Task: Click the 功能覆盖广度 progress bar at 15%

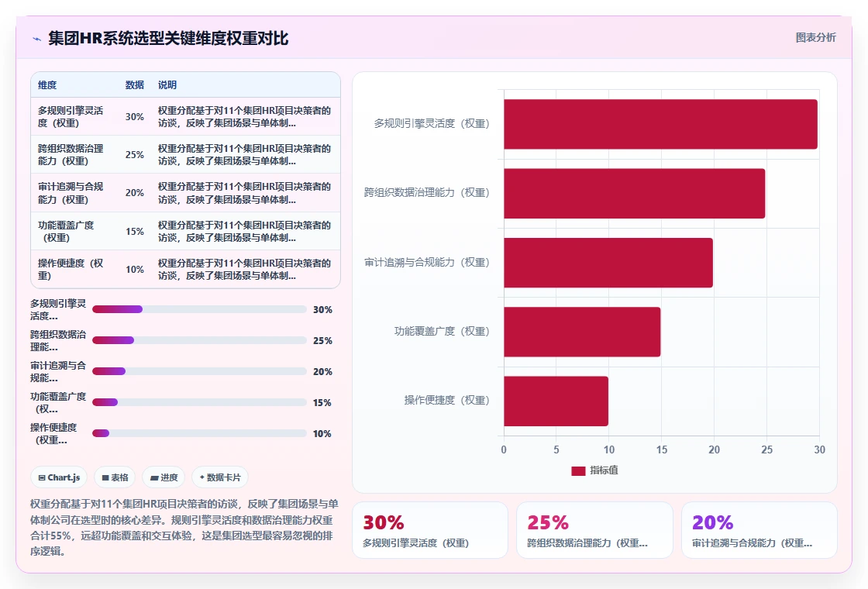Action: (x=199, y=402)
